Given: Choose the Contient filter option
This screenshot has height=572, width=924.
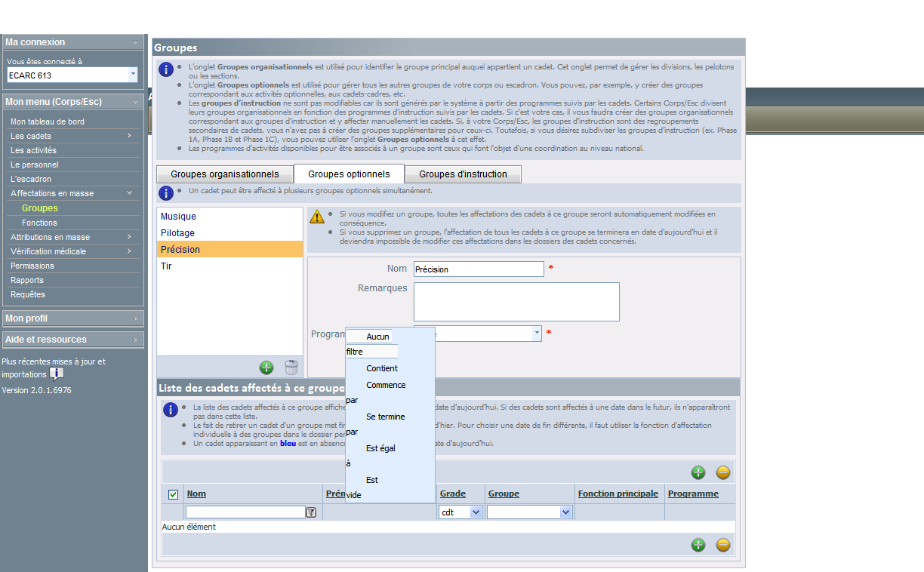Looking at the screenshot, I should tap(382, 368).
